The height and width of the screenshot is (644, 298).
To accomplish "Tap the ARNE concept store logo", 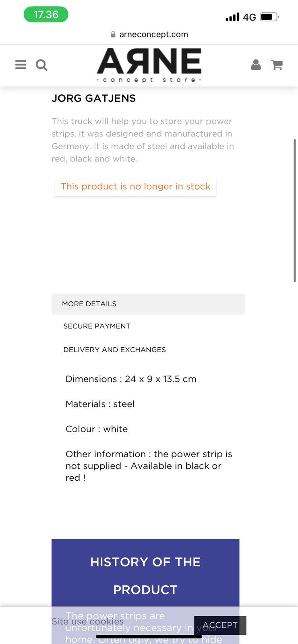I will pos(149,65).
